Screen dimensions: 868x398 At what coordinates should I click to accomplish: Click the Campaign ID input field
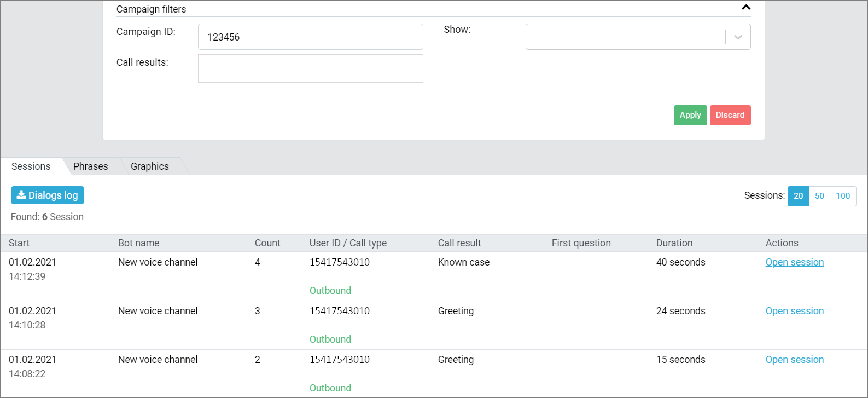pos(310,37)
